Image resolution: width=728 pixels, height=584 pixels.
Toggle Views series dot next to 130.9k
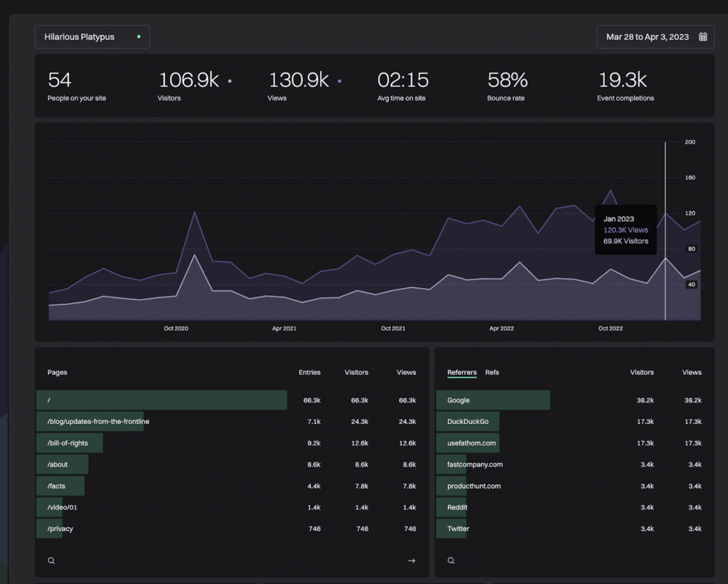pyautogui.click(x=339, y=81)
